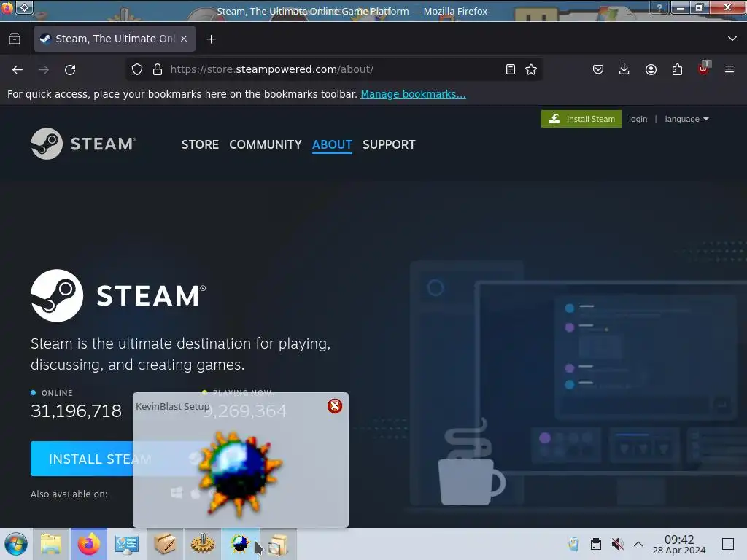Click titlebar help question mark
Viewport: 747px width, 560px height.
point(659,7)
